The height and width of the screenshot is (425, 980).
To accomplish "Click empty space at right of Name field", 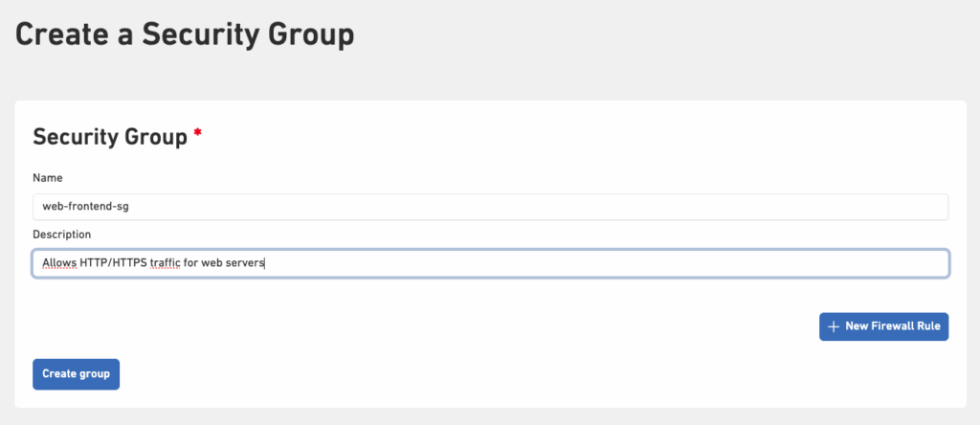I will click(x=766, y=207).
